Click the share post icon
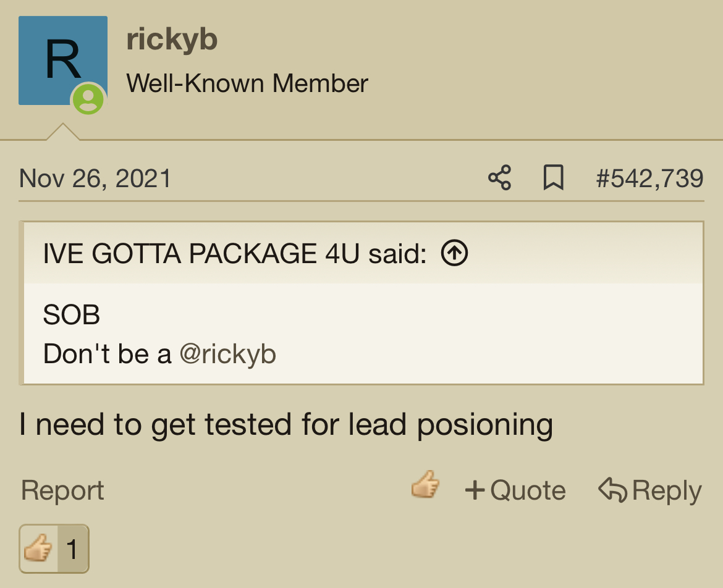 (499, 177)
